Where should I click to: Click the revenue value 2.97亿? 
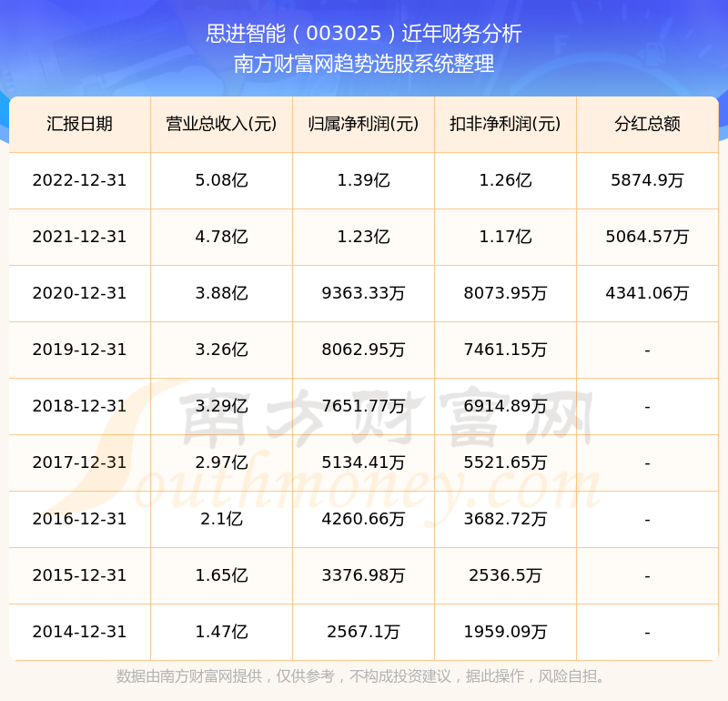(x=221, y=462)
